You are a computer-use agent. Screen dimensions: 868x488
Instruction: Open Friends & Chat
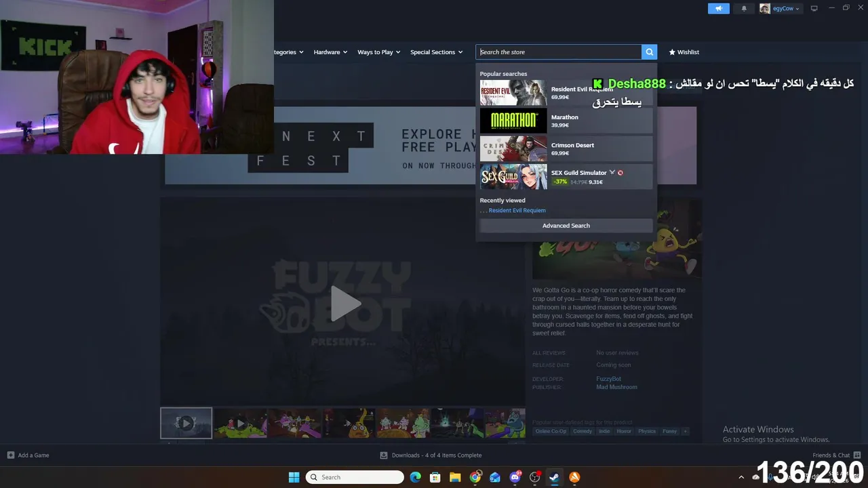(837, 455)
